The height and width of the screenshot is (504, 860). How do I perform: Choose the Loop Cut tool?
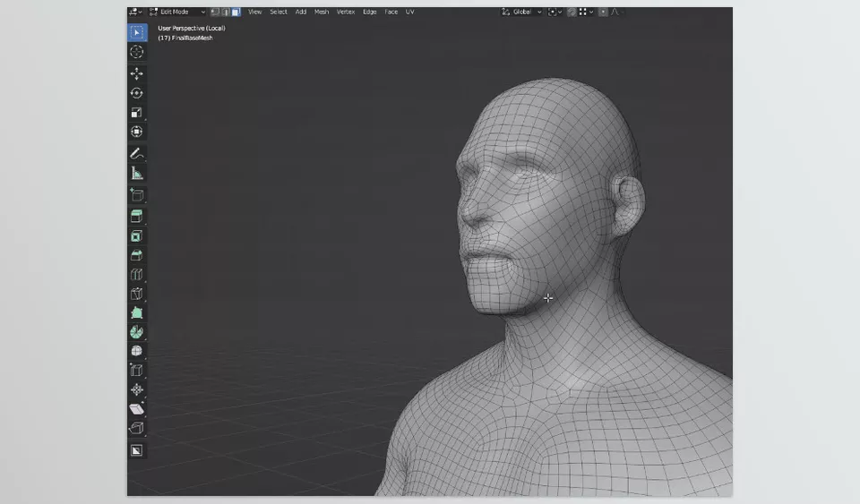(137, 275)
